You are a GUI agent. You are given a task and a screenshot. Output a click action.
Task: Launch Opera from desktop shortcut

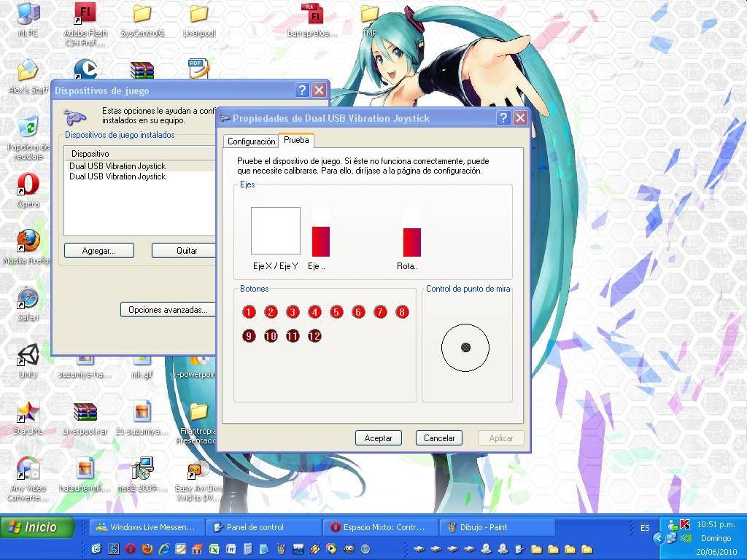(28, 190)
